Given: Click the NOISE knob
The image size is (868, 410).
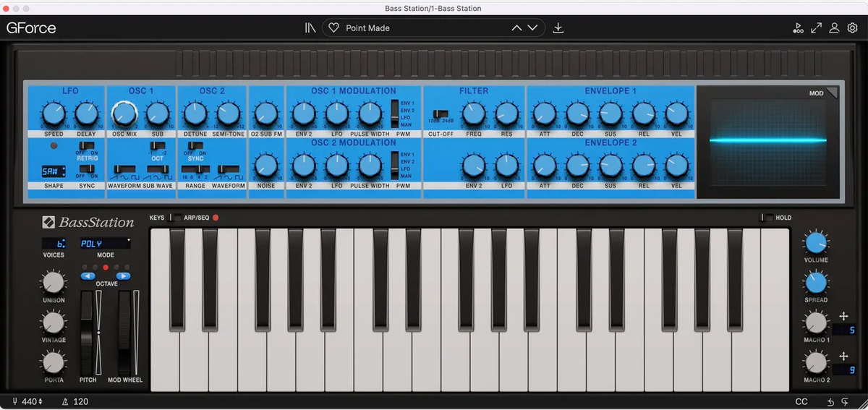Looking at the screenshot, I should click(266, 166).
